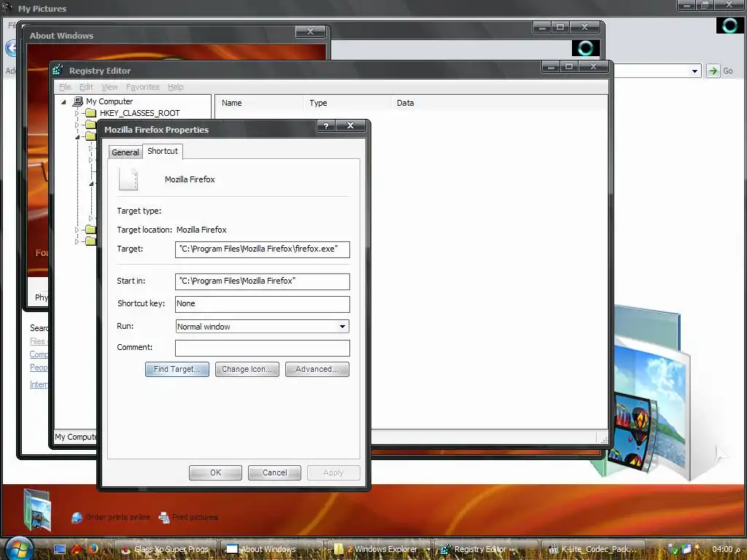Select the Shortcut tab
747x560 pixels.
click(163, 151)
